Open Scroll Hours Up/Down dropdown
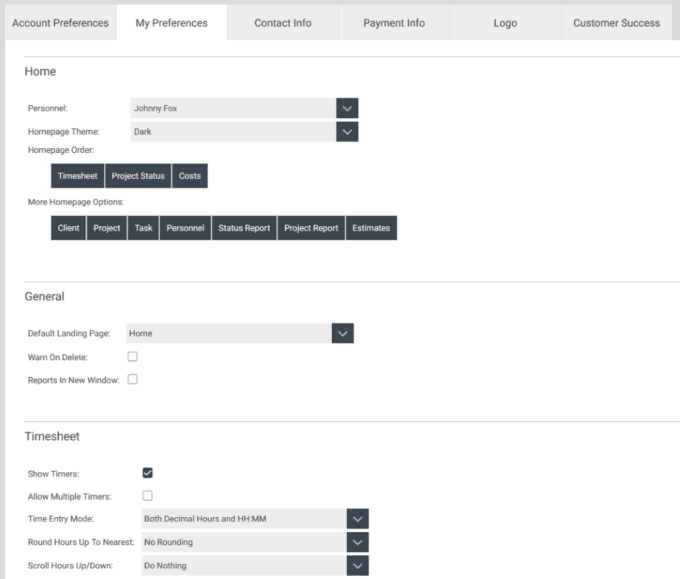The height and width of the screenshot is (579, 680). coord(358,565)
